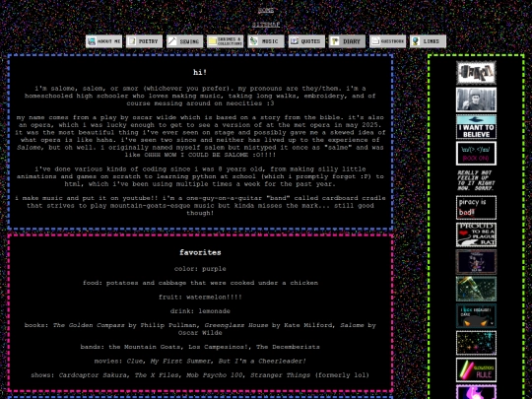Click the bands line mentioning Mountain Goats
The width and height of the screenshot is (532, 399).
tap(200, 347)
